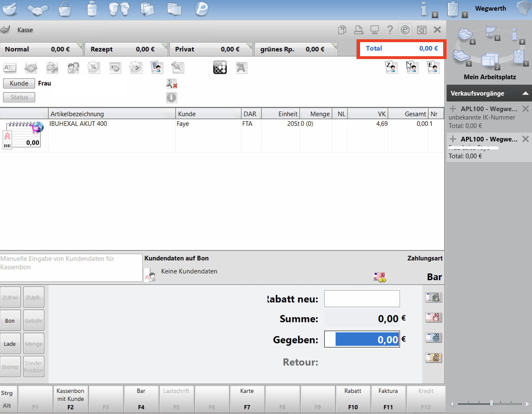Expand first APL100 sales transaction plus

tap(453, 109)
